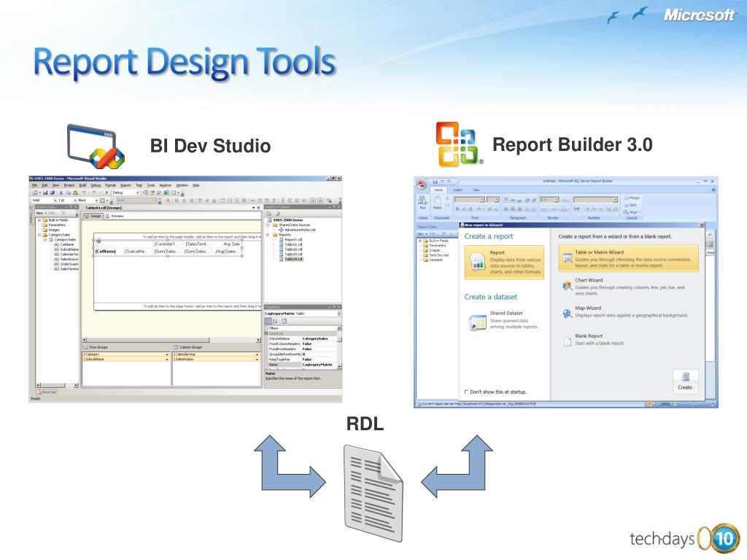The width and height of the screenshot is (747, 560).
Task: Select the Shared Dataset option
Action: pyautogui.click(x=504, y=321)
